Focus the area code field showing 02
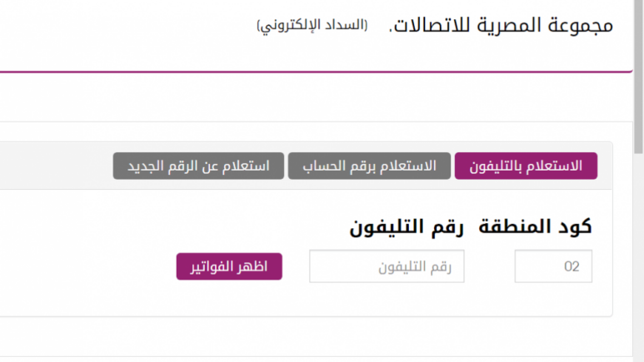 click(x=553, y=266)
